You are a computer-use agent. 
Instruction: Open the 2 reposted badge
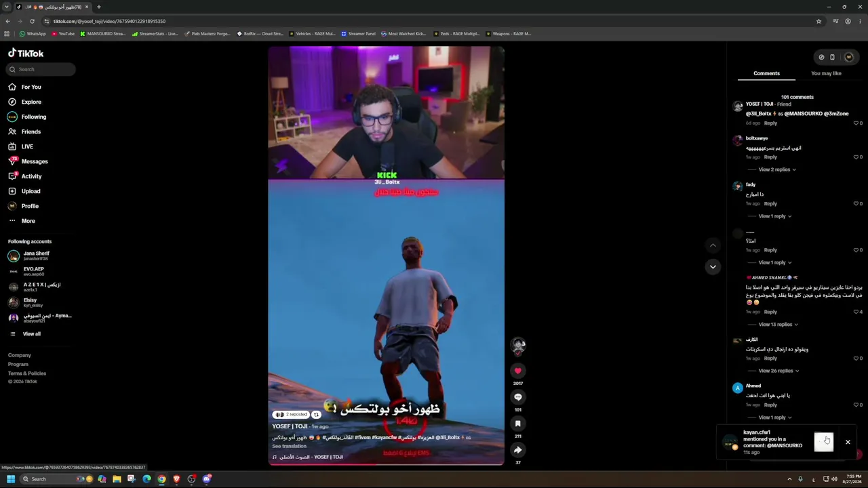[291, 415]
